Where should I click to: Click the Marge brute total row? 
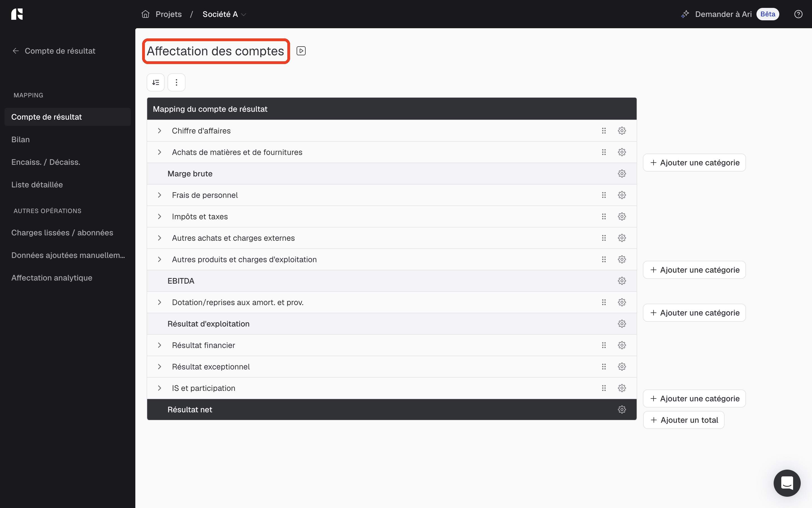pyautogui.click(x=392, y=174)
